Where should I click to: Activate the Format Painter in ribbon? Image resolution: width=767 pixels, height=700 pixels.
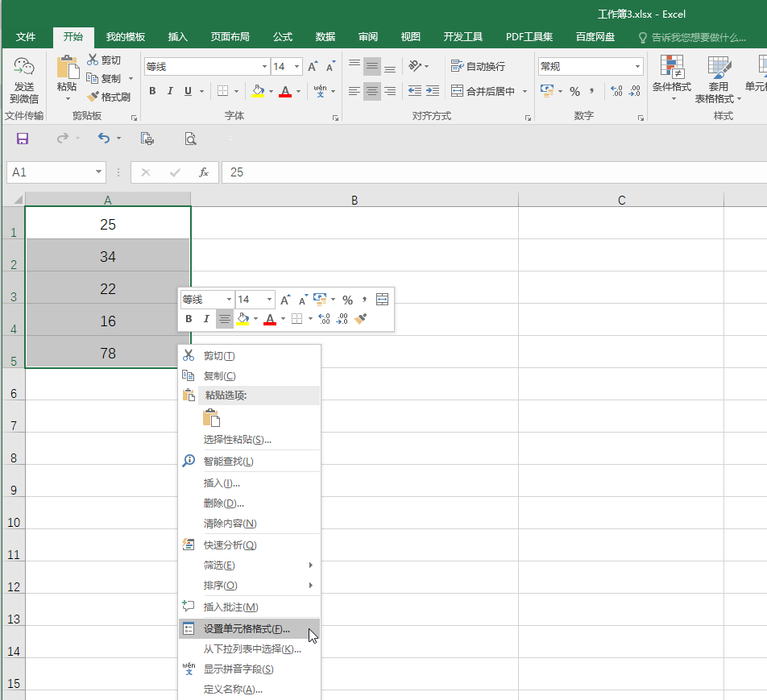[x=108, y=97]
